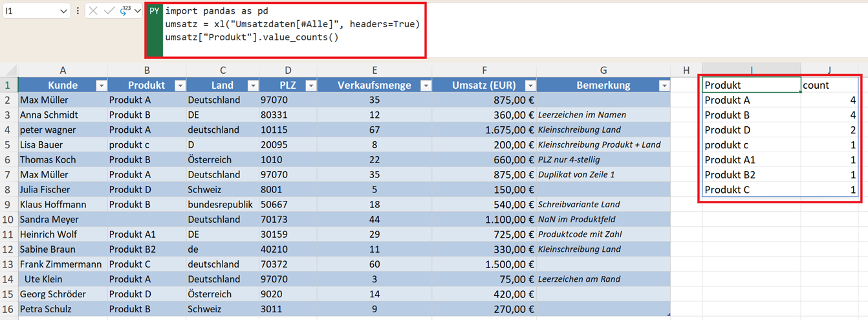This screenshot has width=868, height=320.
Task: Click the three-dot handle beside the Name Box
Action: coord(78,11)
